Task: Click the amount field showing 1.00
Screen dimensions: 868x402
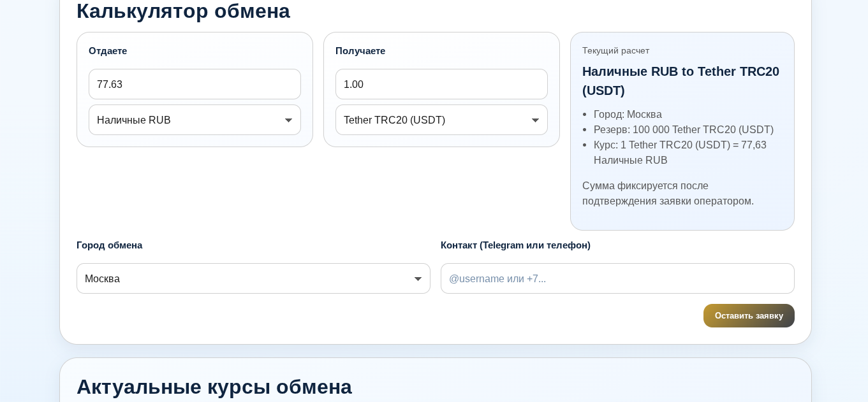Action: click(x=441, y=84)
